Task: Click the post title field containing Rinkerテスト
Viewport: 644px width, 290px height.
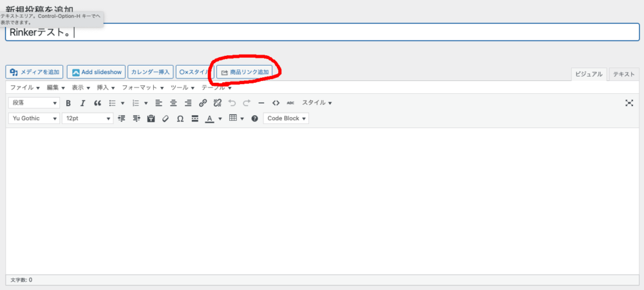Action: [x=322, y=32]
